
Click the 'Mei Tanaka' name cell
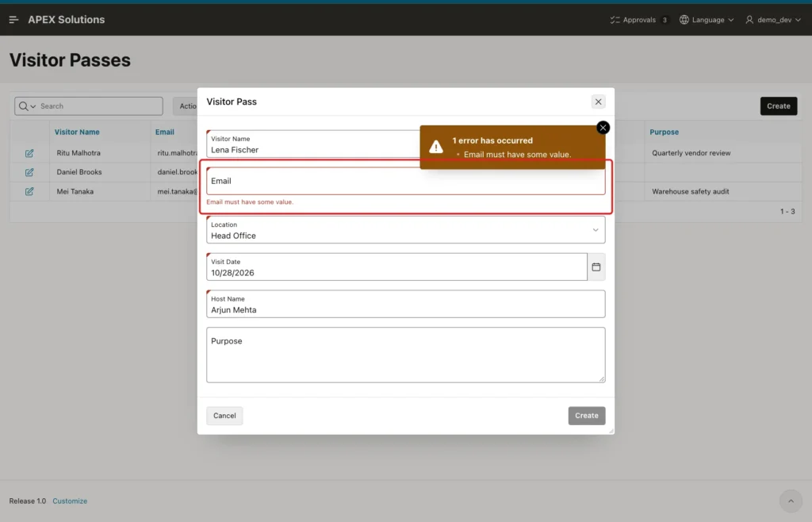click(x=75, y=192)
